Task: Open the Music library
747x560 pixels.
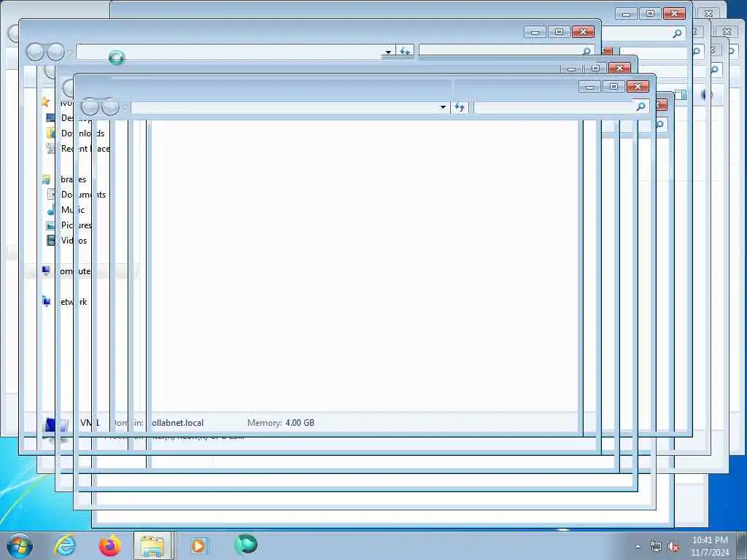Action: click(66, 210)
